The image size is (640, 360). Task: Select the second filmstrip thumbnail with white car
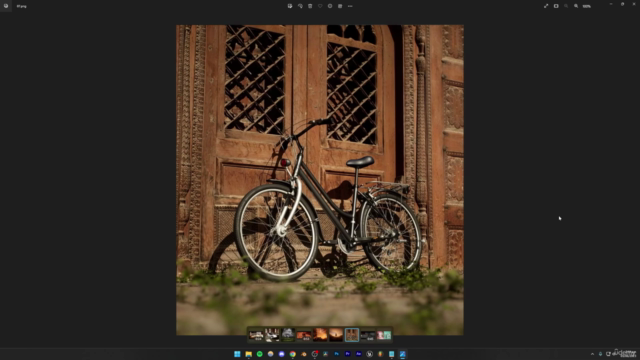pos(272,335)
